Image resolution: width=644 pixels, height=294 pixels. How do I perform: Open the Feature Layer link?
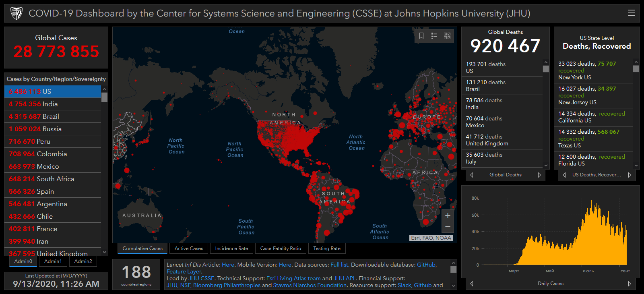184,271
